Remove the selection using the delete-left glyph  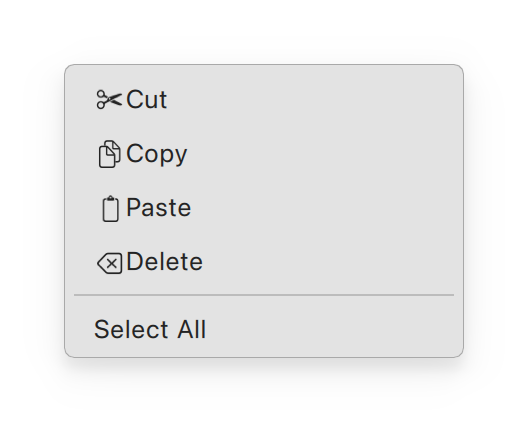(x=109, y=263)
